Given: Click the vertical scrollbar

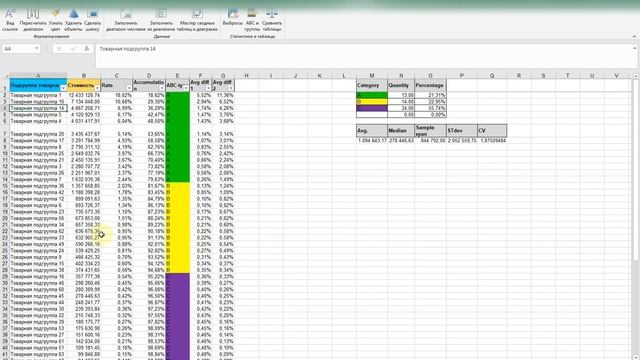Looking at the screenshot, I should click(x=636, y=171).
